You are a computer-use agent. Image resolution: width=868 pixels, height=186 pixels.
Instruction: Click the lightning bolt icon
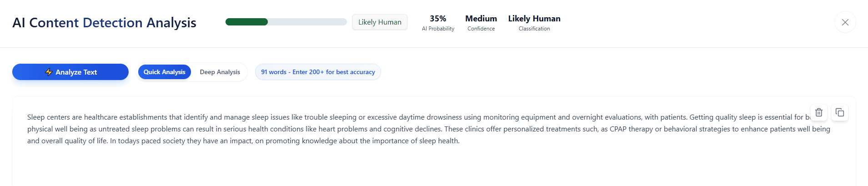coord(49,72)
